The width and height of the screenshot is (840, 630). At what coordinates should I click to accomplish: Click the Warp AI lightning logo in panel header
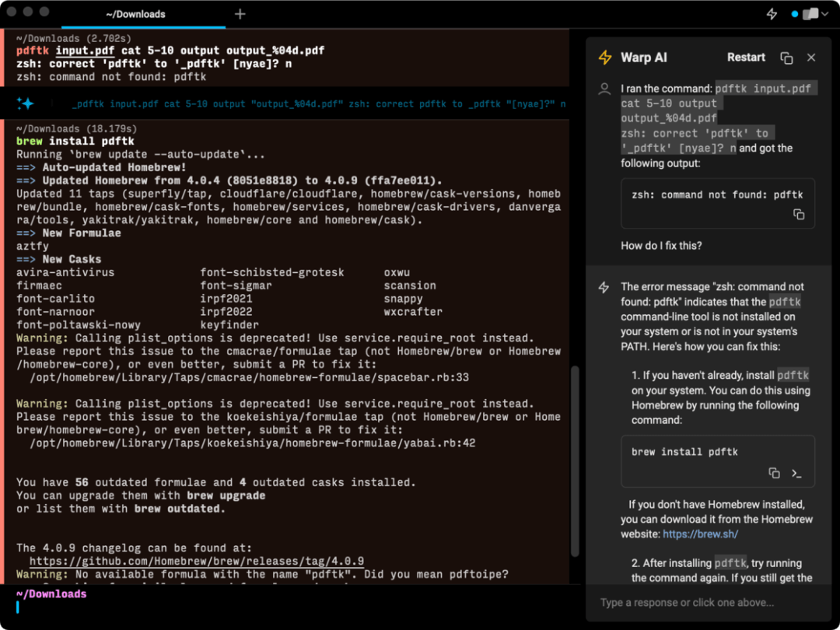pyautogui.click(x=605, y=58)
